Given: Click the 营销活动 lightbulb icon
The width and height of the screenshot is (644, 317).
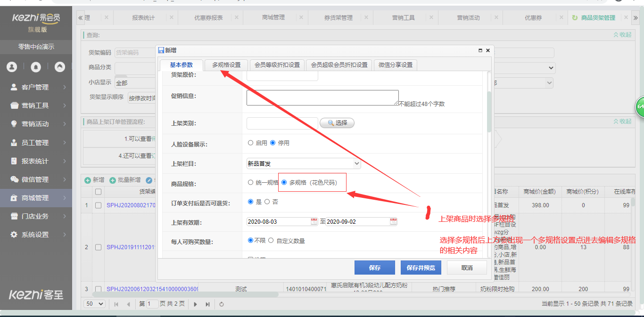Looking at the screenshot, I should click(14, 124).
